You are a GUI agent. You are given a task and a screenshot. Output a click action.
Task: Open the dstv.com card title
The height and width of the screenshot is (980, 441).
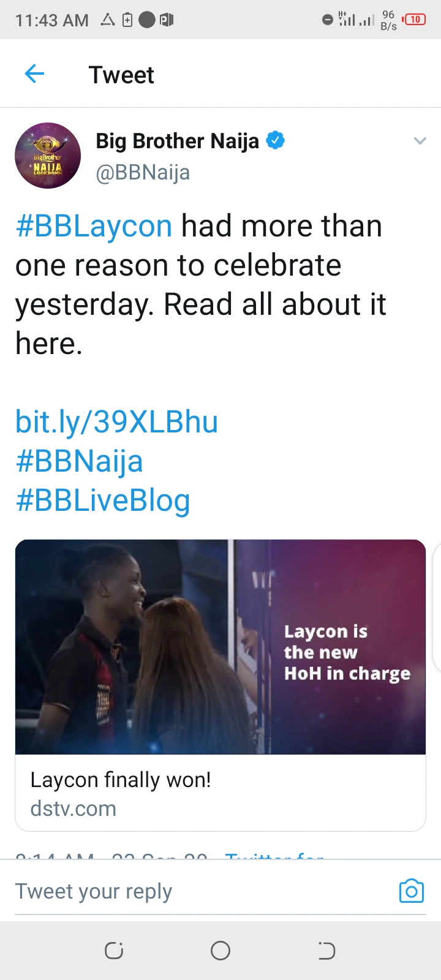(x=121, y=780)
